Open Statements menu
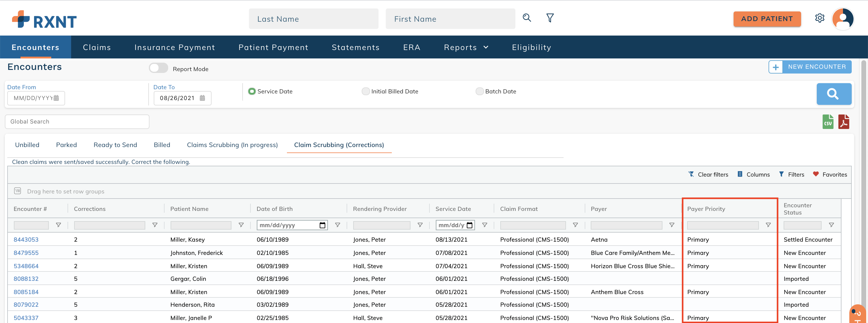The width and height of the screenshot is (868, 323). pos(356,48)
